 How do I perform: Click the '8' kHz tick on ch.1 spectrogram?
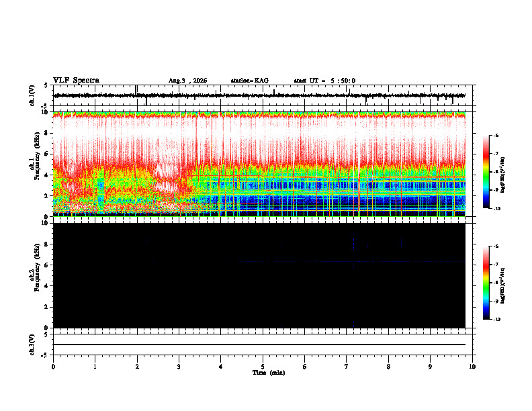coord(47,133)
